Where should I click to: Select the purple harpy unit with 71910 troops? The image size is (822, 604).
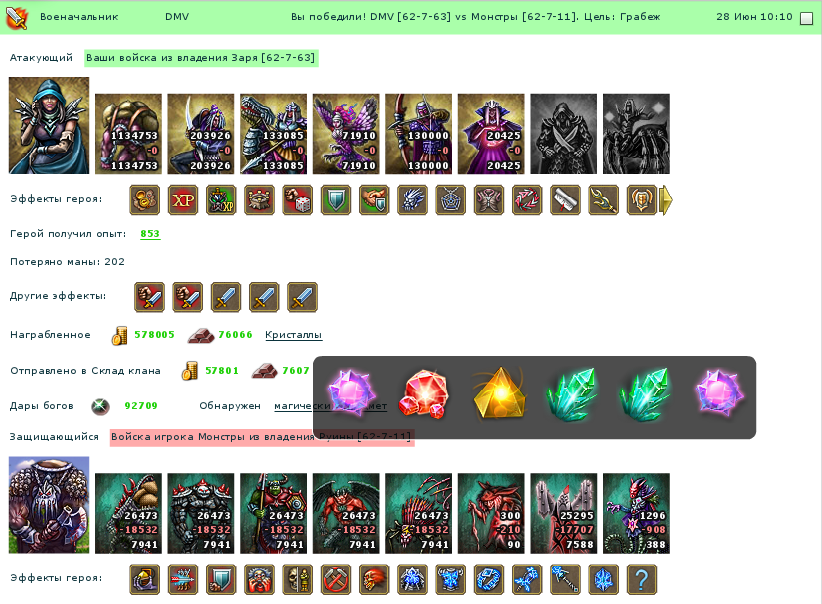(346, 134)
